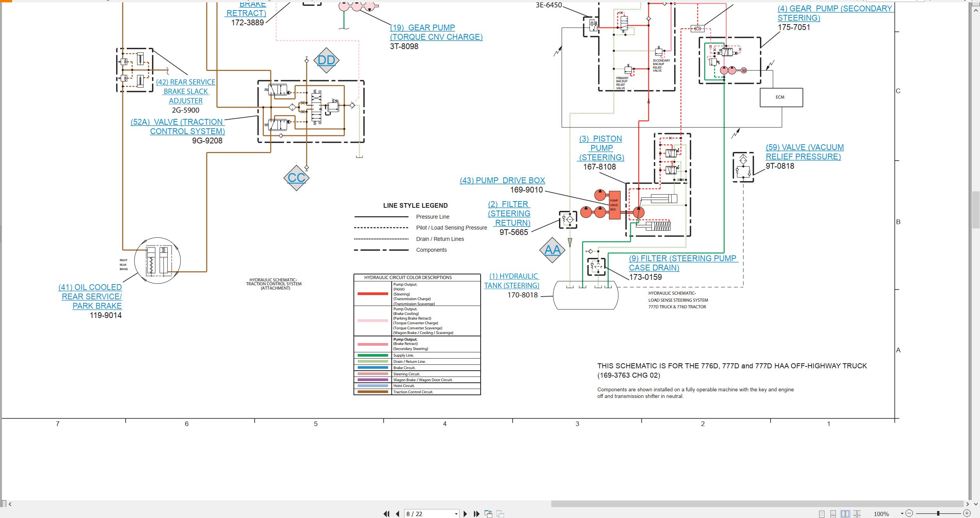Image resolution: width=980 pixels, height=518 pixels.
Task: Click the ECM box in schematic
Action: [781, 97]
